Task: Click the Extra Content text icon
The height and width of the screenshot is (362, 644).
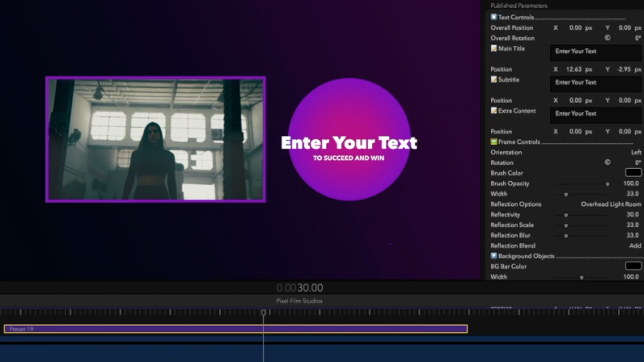Action: [493, 110]
